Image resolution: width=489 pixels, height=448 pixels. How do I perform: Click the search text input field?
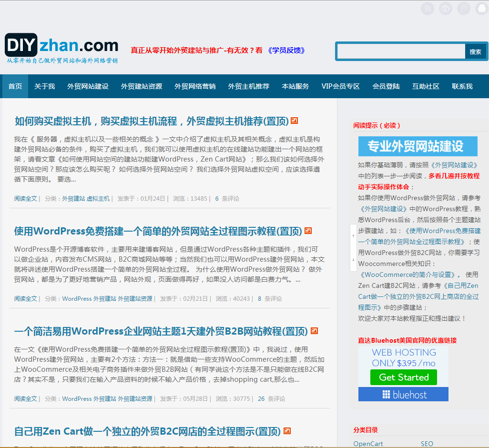tap(401, 51)
